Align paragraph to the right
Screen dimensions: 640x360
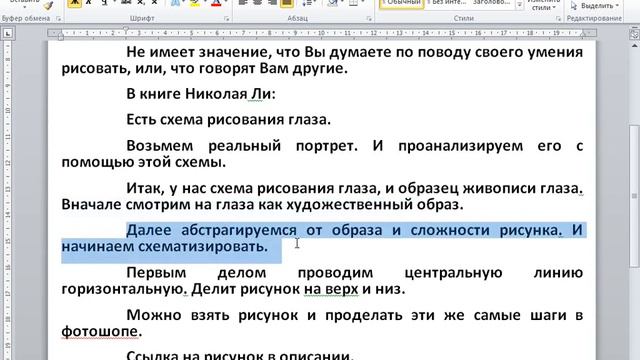272,3
